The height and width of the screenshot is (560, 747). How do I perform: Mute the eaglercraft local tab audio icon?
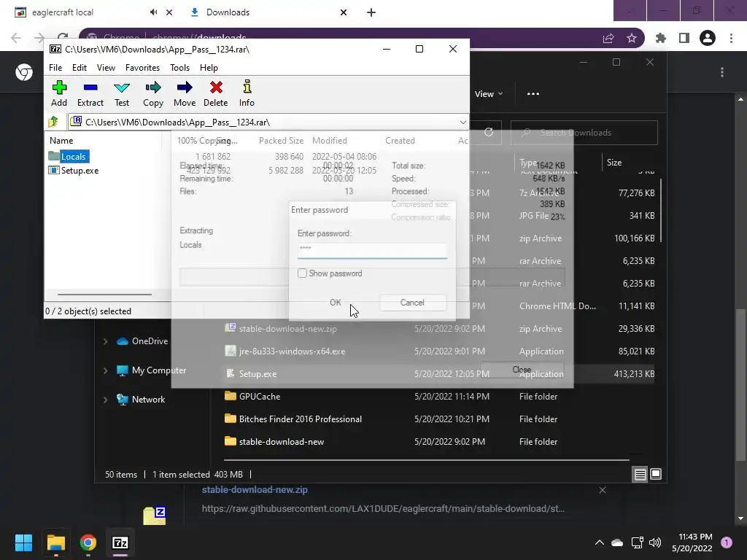[x=153, y=12]
